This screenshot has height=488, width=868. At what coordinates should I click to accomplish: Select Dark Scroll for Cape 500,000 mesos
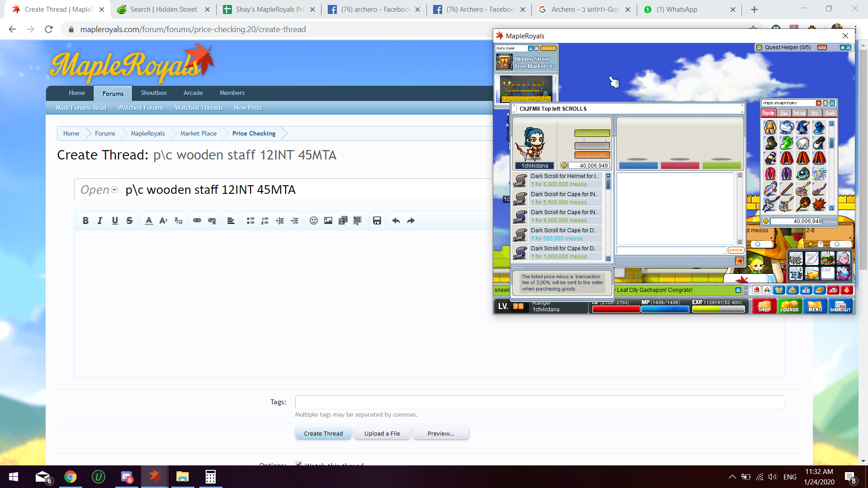557,235
